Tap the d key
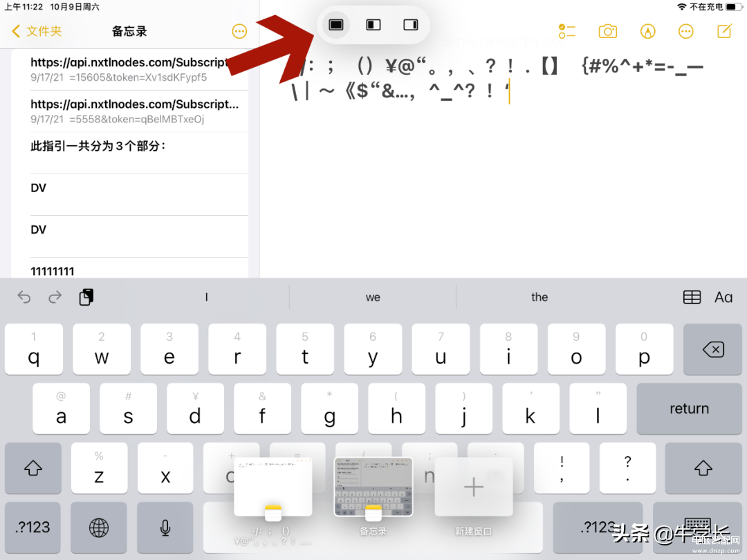The height and width of the screenshot is (560, 747). (x=195, y=409)
